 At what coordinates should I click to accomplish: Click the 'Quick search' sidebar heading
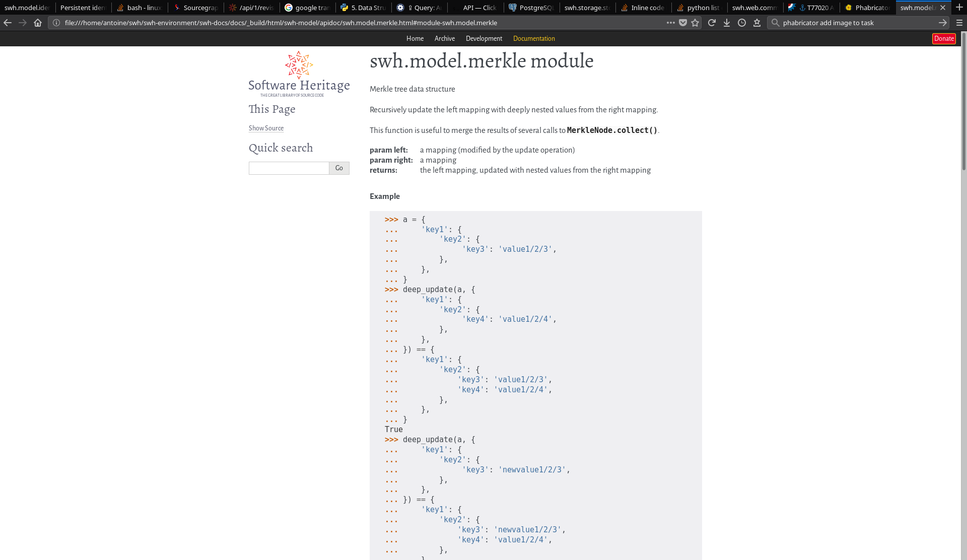click(x=281, y=148)
